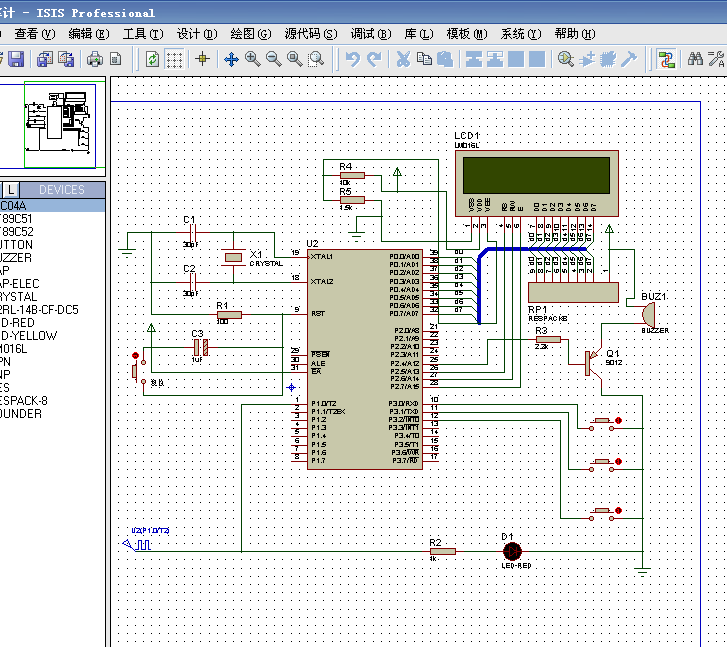Open Pick Parts from Libraries icon
This screenshot has width=727, height=647.
point(566,59)
